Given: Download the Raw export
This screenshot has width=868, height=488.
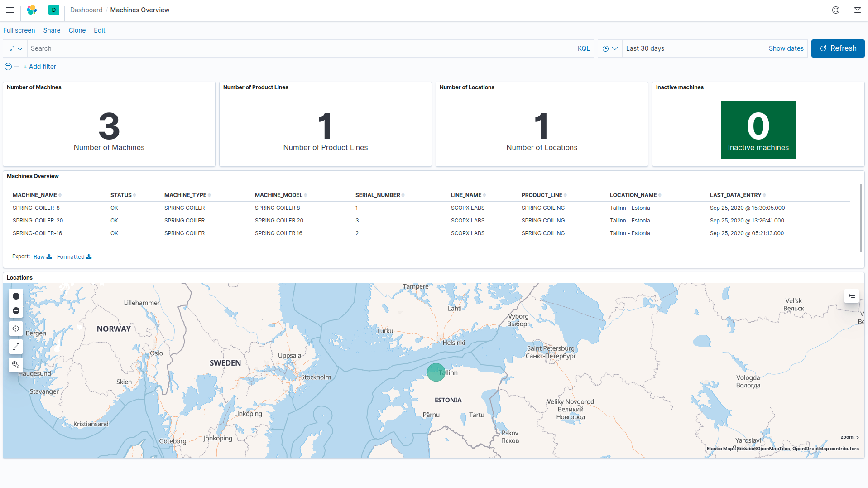Looking at the screenshot, I should click(x=43, y=256).
